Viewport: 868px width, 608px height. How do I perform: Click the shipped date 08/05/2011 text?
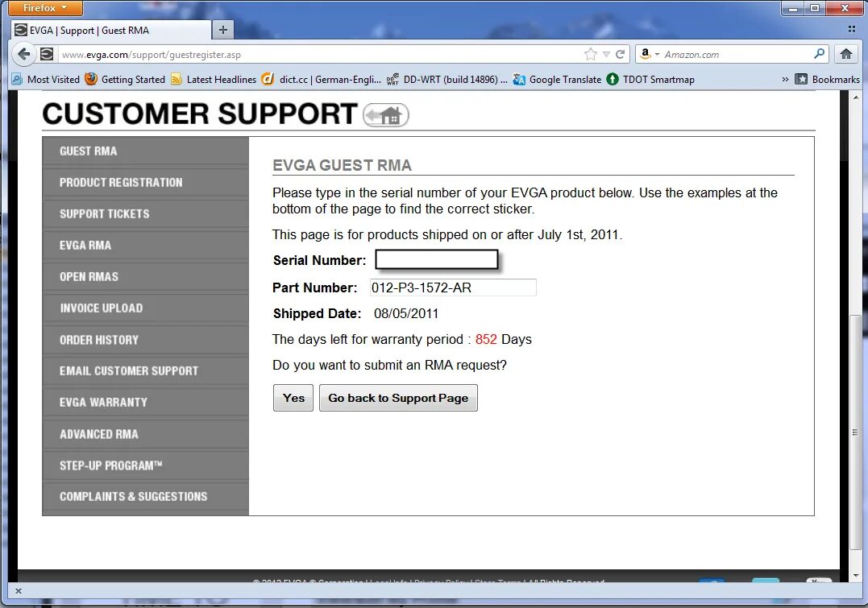(x=405, y=314)
